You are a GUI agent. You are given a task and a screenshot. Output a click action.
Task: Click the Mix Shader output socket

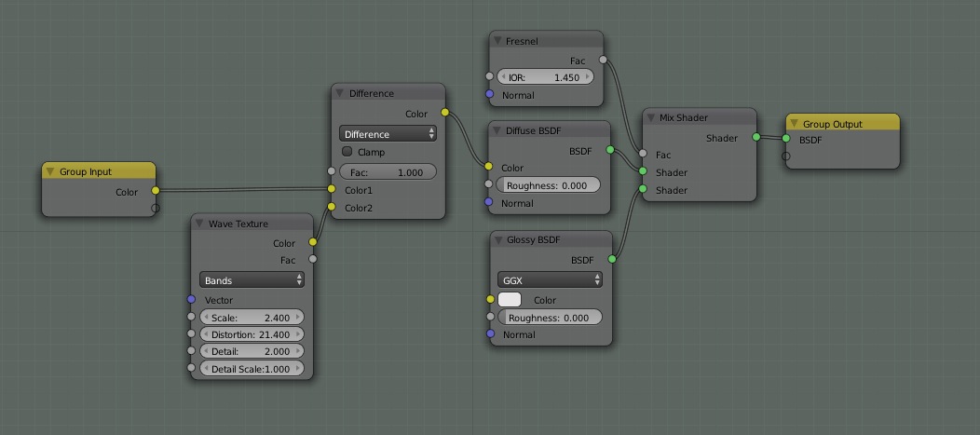756,137
